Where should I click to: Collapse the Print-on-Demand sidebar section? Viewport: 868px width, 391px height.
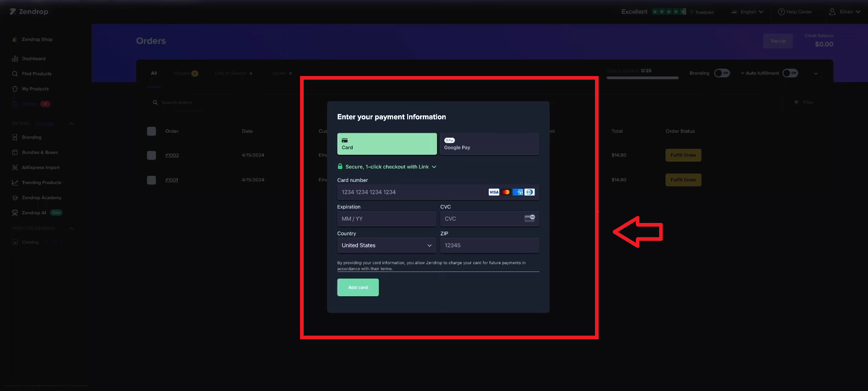(x=71, y=228)
